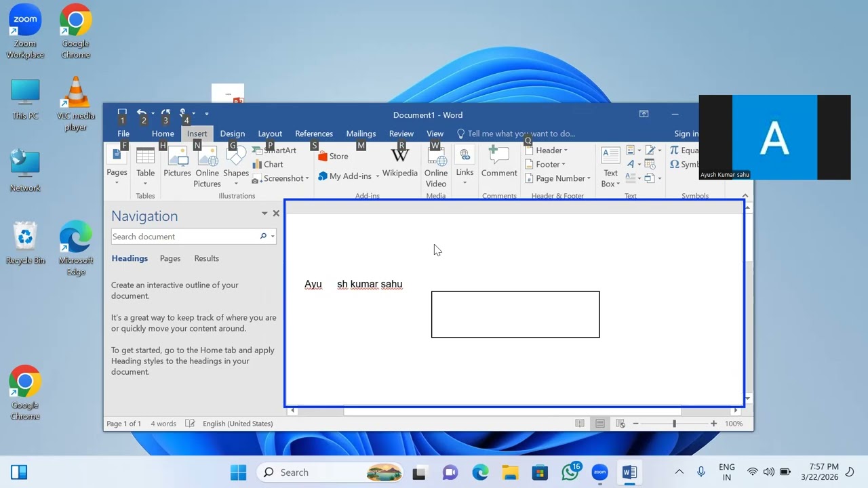
Task: Customize Quick Access Toolbar dropdown
Action: [x=207, y=113]
